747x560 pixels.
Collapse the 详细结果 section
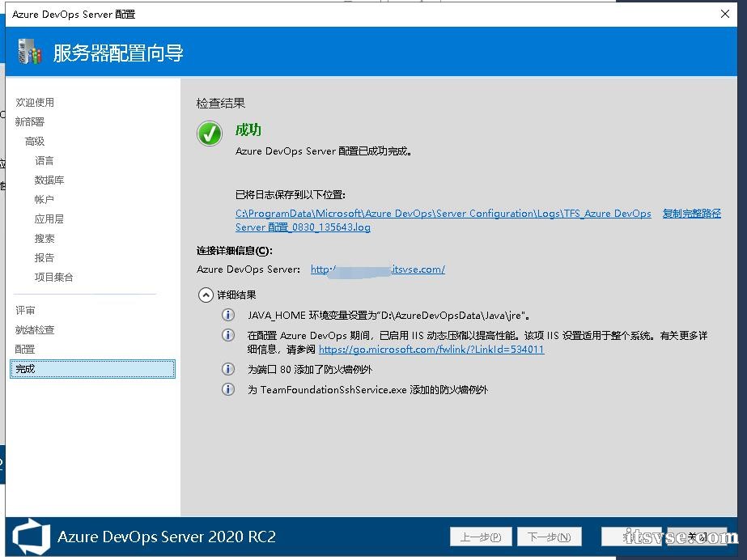pyautogui.click(x=206, y=295)
